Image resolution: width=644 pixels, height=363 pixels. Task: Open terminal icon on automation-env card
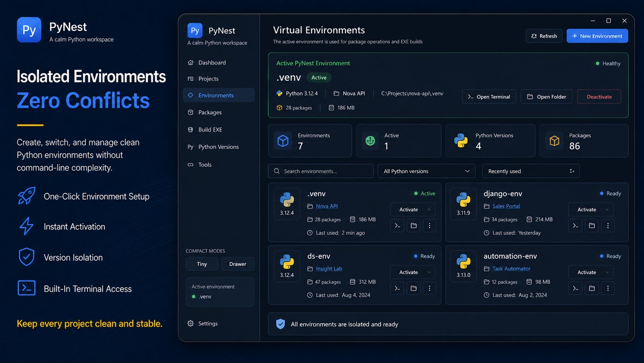click(x=575, y=288)
